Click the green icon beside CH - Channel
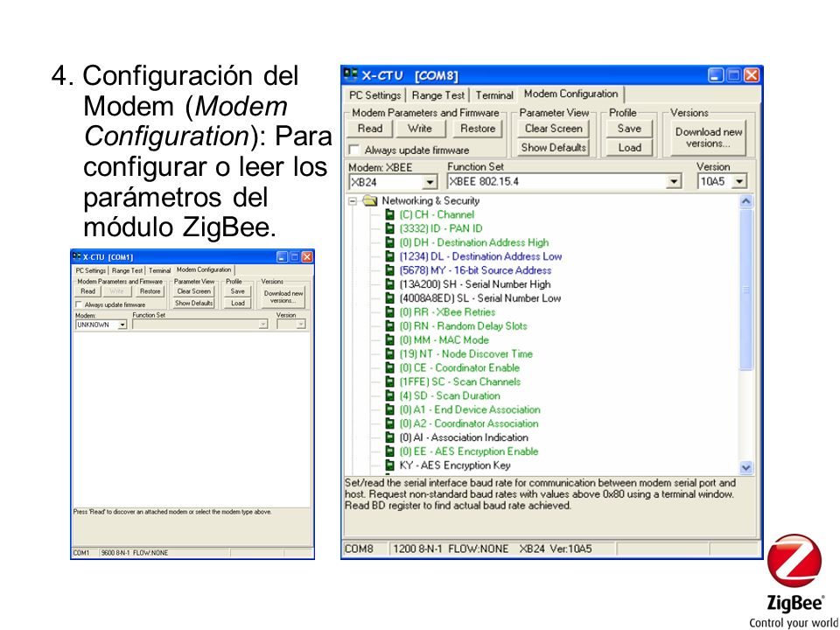This screenshot has width=840, height=630. coord(390,215)
